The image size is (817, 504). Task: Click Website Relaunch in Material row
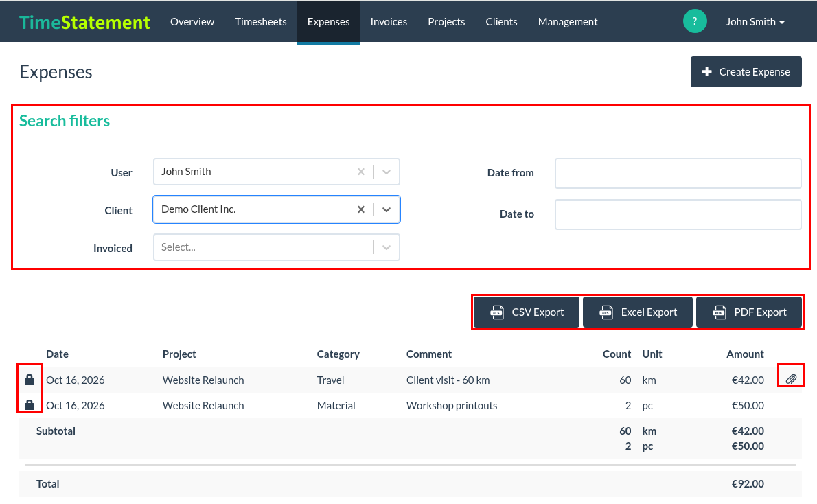tap(203, 406)
